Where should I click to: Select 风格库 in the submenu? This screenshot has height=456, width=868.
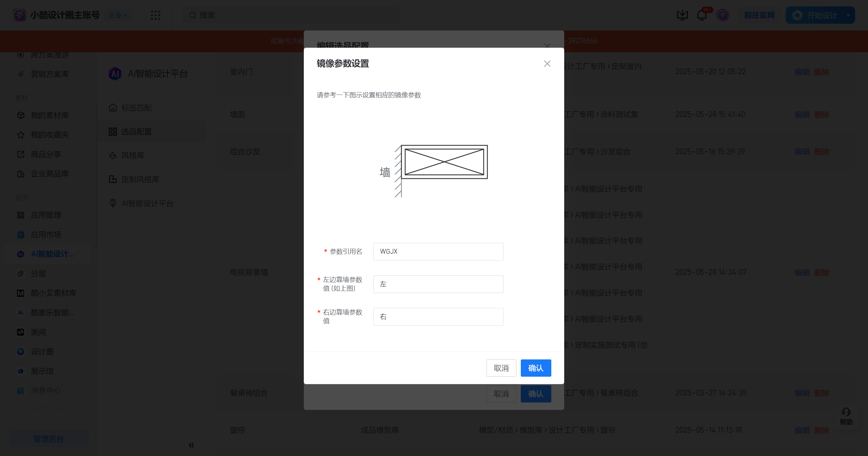[133, 156]
